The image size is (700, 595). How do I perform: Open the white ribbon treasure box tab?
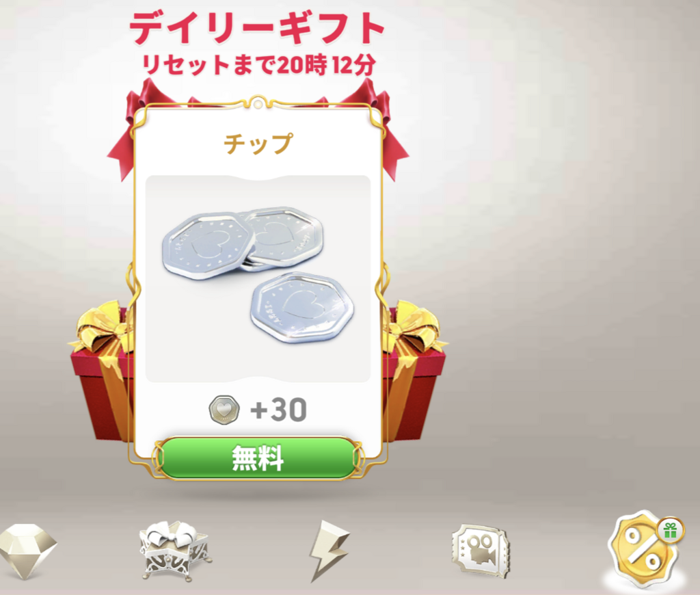[176, 551]
